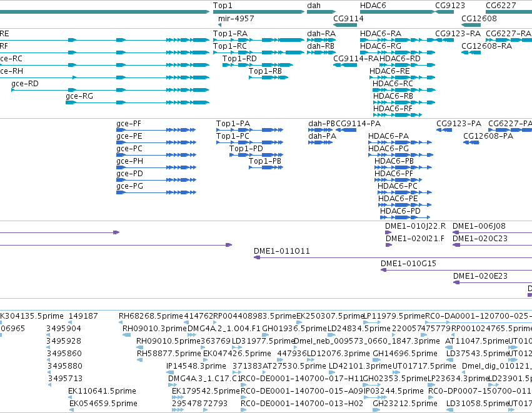The width and height of the screenshot is (532, 413).
Task: Select the HDAC6-PB protein label
Action: coord(394,161)
